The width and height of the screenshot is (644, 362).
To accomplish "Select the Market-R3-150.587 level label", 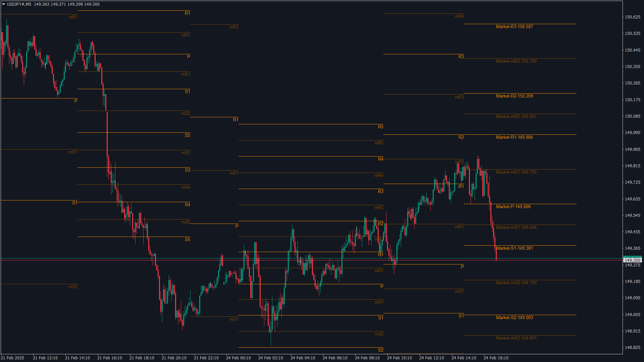I will click(514, 27).
